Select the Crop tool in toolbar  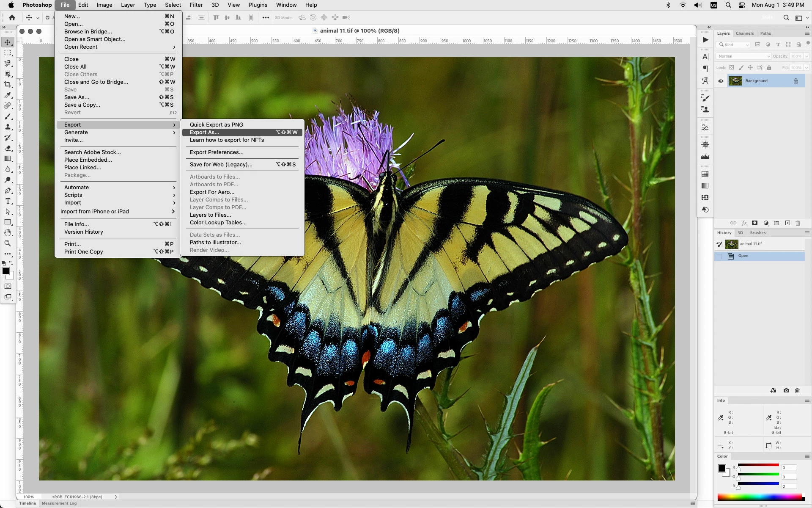[8, 84]
